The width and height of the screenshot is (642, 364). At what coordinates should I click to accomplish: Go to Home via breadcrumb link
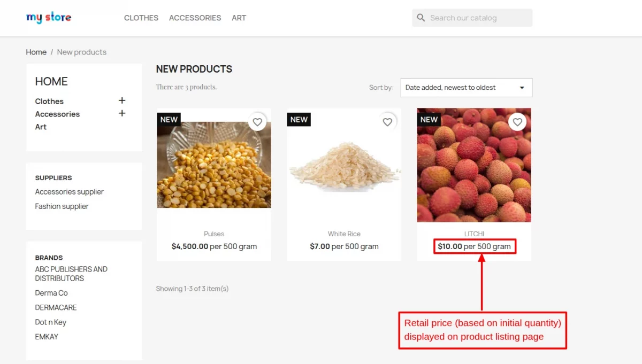[x=36, y=52]
